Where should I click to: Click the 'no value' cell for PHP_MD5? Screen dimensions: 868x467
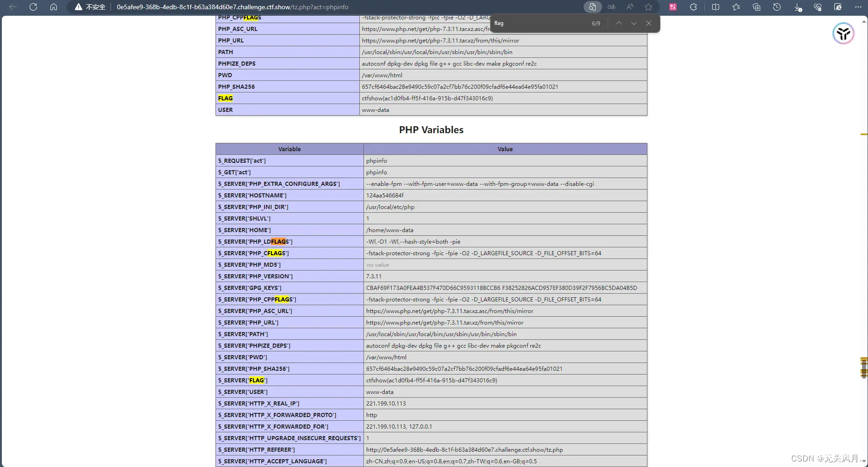[377, 265]
